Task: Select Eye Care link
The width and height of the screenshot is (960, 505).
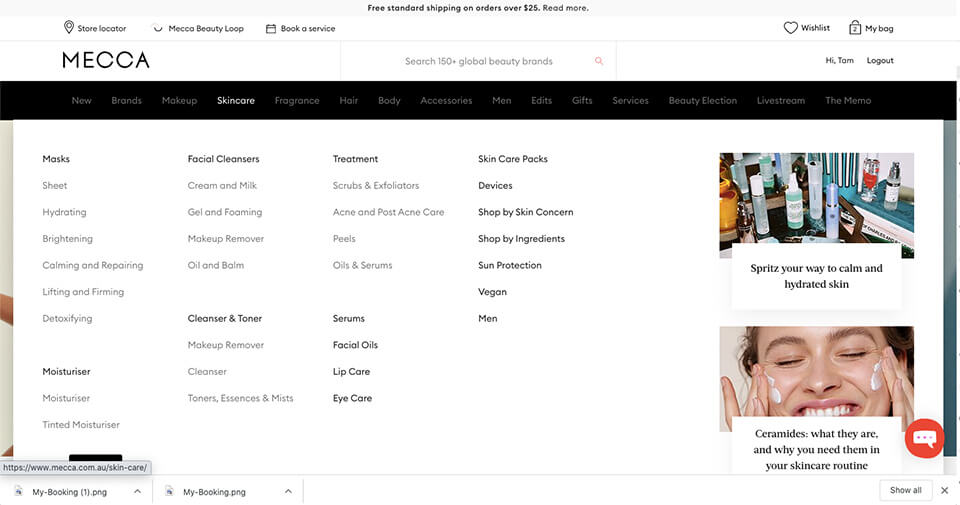Action: point(352,398)
